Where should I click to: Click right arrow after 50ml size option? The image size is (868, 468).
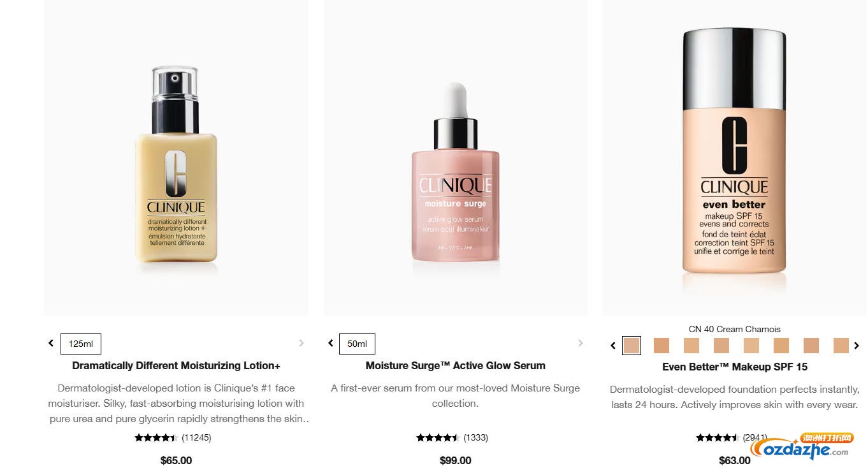point(581,343)
